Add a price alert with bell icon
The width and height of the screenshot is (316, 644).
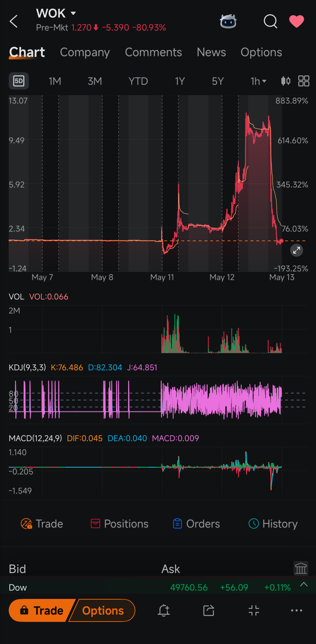coord(163,610)
